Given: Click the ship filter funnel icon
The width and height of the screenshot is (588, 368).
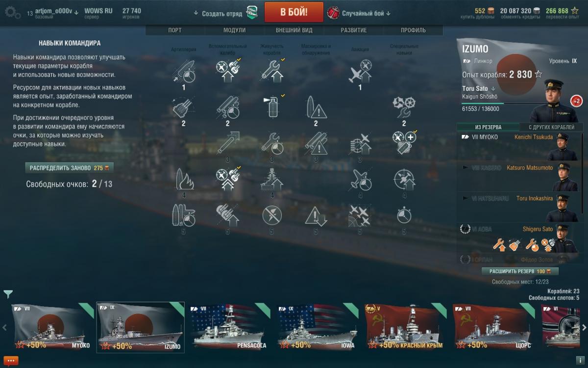Looking at the screenshot, I should 8,294.
